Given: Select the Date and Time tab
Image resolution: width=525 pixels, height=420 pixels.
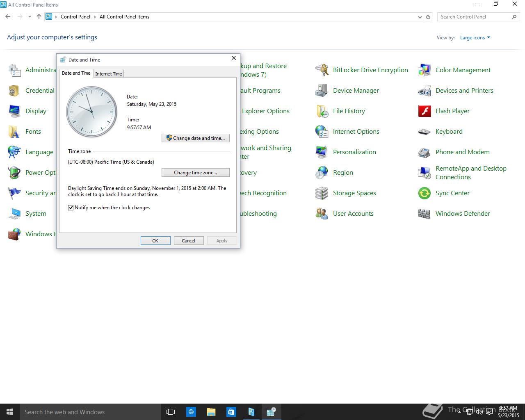Looking at the screenshot, I should [76, 73].
